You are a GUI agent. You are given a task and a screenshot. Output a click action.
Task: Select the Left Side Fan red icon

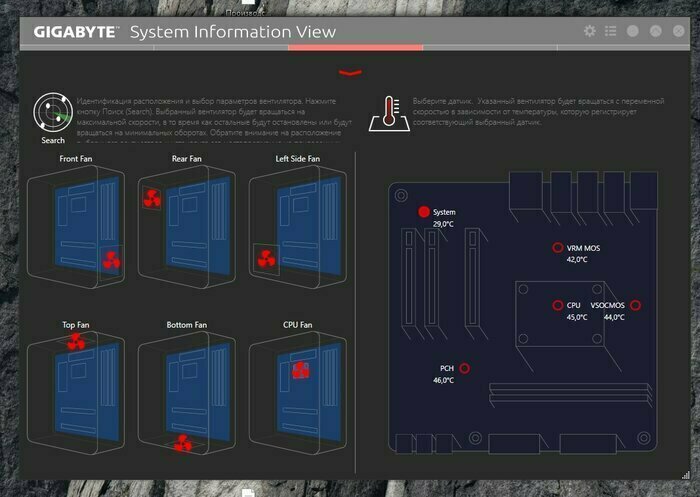tap(267, 259)
